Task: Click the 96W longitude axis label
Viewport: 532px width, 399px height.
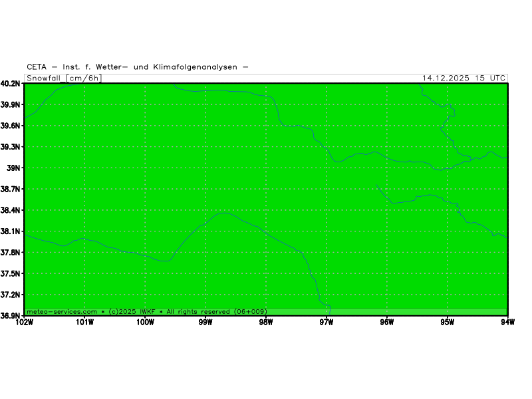Action: click(x=386, y=323)
